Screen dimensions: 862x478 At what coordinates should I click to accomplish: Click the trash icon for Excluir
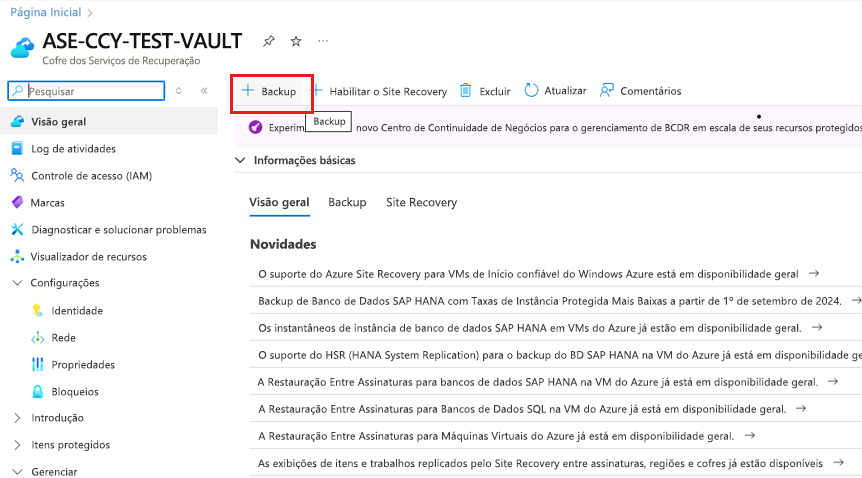(x=466, y=90)
